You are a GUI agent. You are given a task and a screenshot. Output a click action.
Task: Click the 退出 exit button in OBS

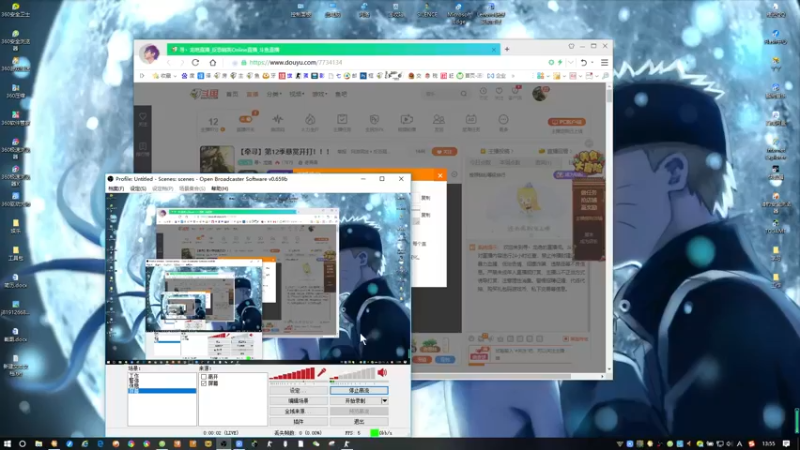click(359, 422)
